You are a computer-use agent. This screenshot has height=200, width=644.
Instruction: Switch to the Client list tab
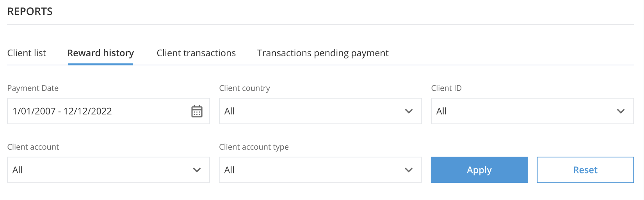tap(27, 53)
